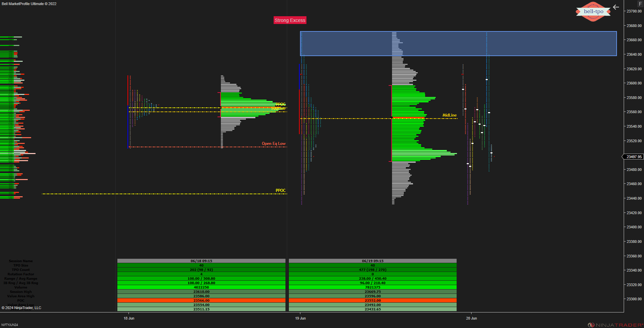Click the Session Name row label

(x=21, y=261)
